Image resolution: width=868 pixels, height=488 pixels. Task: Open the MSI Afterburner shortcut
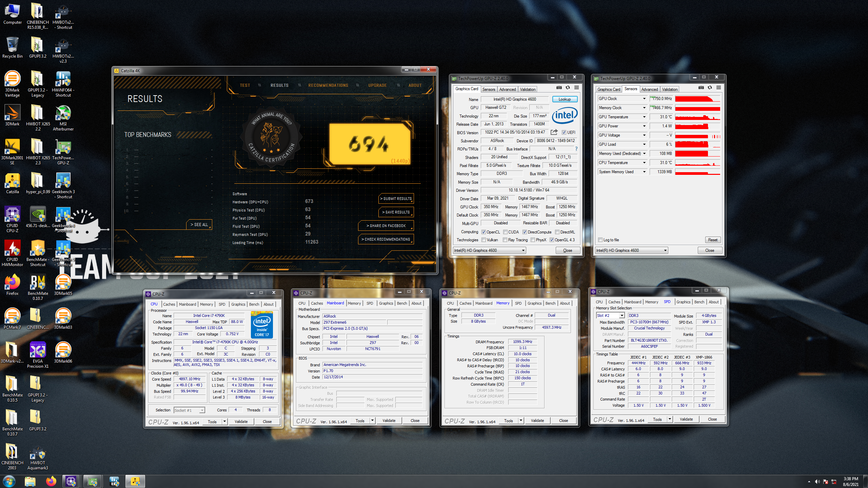point(63,118)
